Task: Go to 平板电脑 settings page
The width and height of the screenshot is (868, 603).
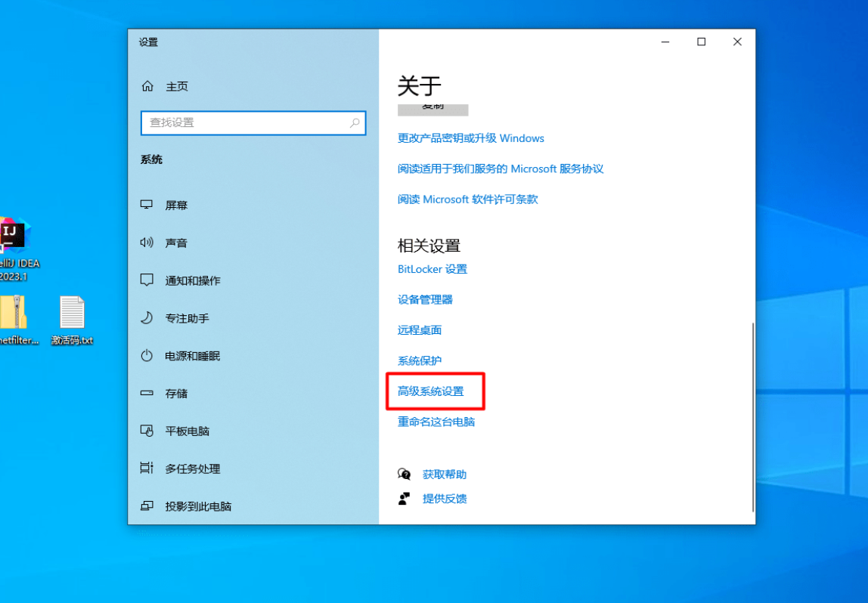Action: coord(253,431)
